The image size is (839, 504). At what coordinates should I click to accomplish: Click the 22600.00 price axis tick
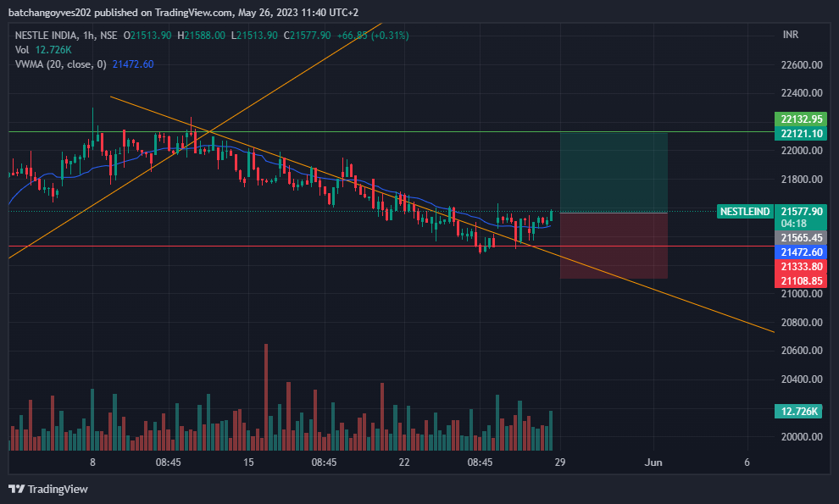(802, 64)
